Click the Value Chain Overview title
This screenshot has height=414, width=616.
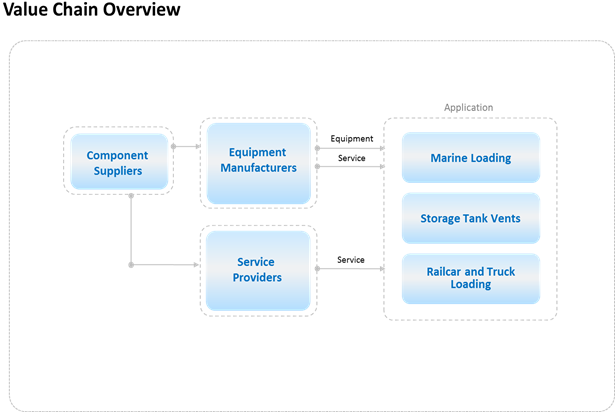[92, 11]
